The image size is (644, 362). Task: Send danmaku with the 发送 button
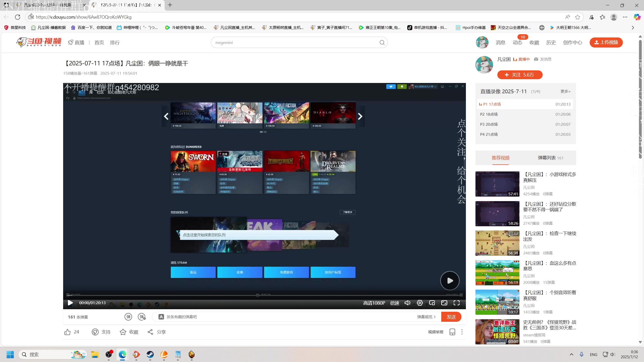451,317
